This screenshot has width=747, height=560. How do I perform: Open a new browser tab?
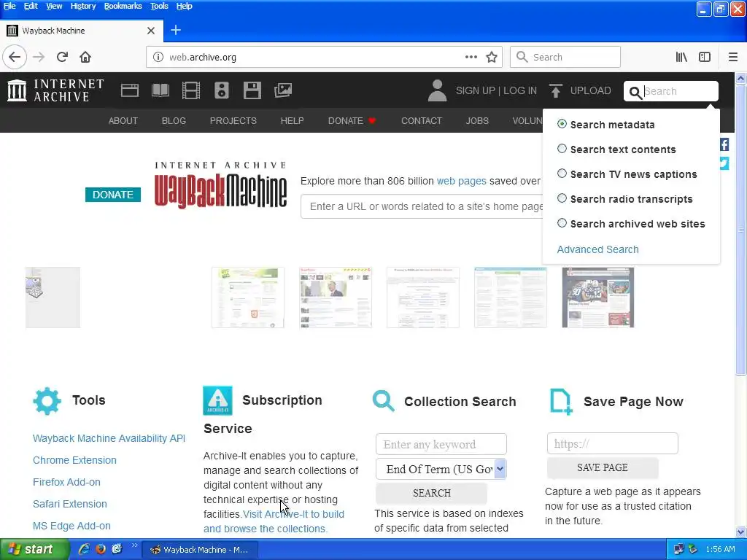pyautogui.click(x=176, y=30)
